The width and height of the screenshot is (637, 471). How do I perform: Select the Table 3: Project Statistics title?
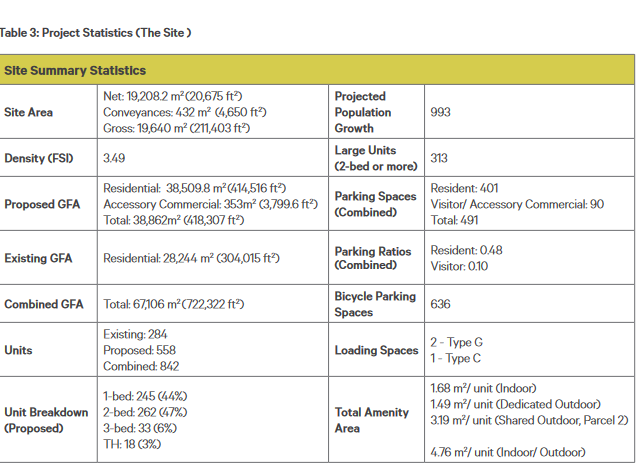95,33
